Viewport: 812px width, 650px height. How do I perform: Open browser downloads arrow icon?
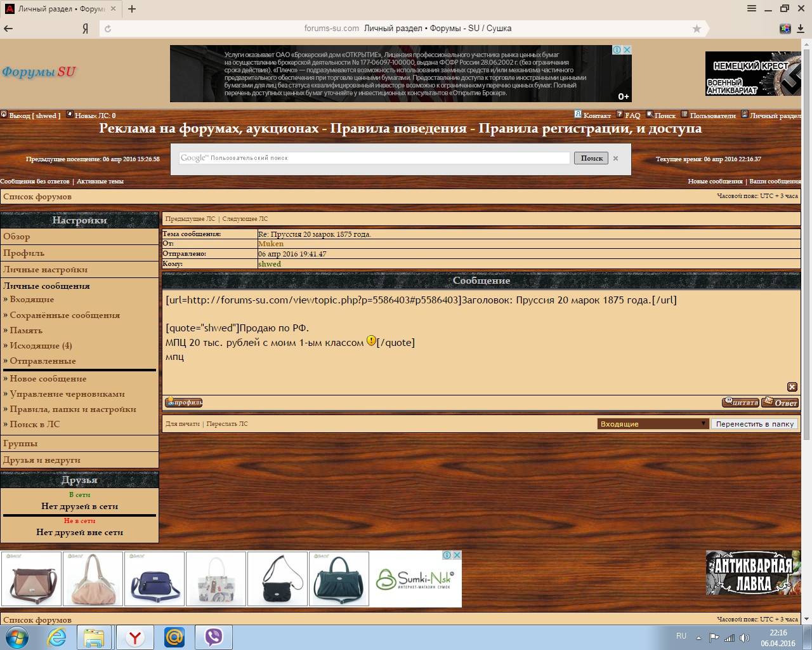tap(801, 29)
